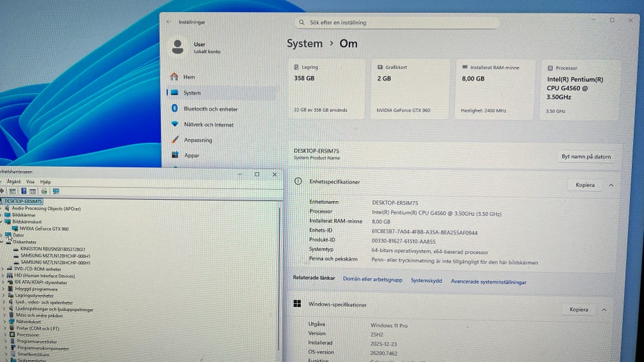Screen dimensions: 644x362
Task: Open the Visa menu in Device Manager
Action: [x=30, y=182]
